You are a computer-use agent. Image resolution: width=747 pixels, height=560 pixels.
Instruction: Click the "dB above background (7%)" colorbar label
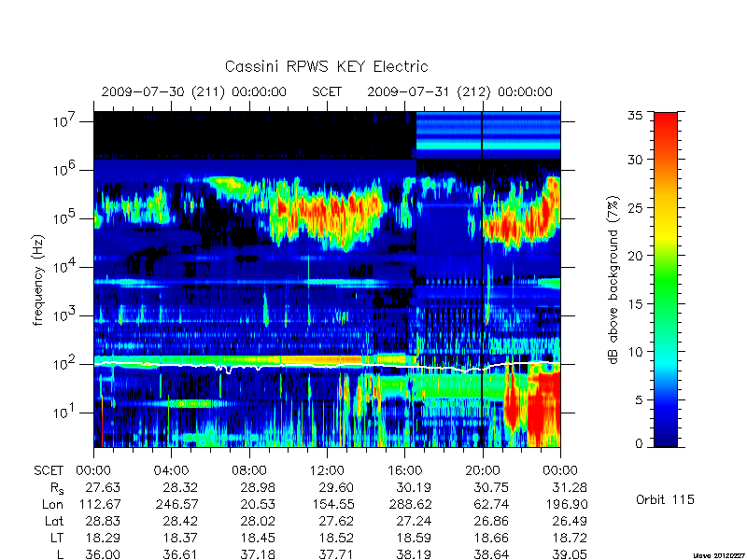pyautogui.click(x=613, y=280)
